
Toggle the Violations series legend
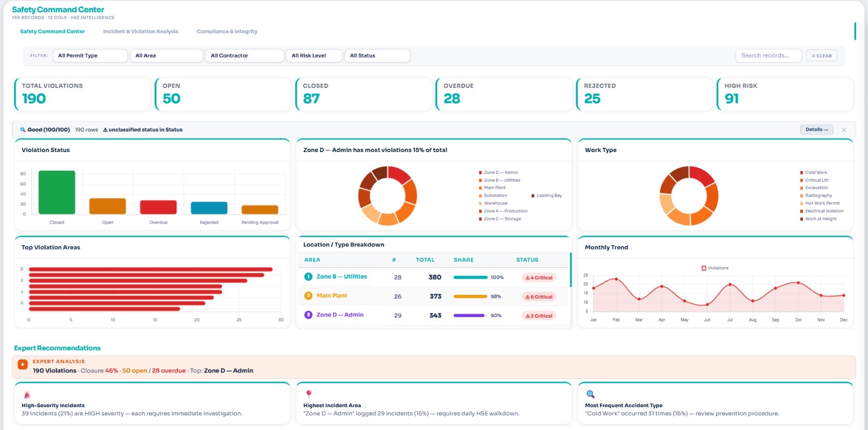click(715, 268)
